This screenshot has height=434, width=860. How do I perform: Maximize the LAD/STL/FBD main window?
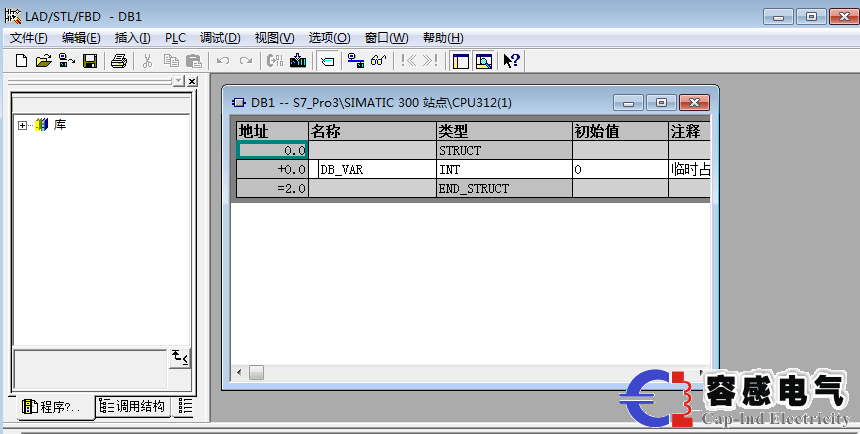click(811, 16)
